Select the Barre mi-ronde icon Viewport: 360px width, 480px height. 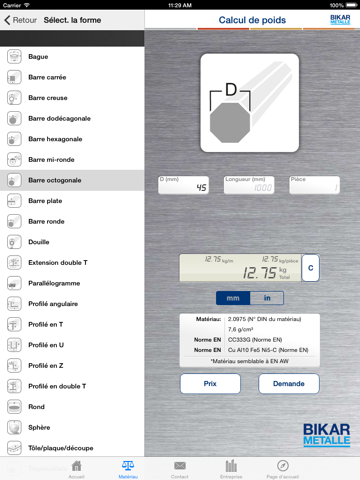(14, 160)
